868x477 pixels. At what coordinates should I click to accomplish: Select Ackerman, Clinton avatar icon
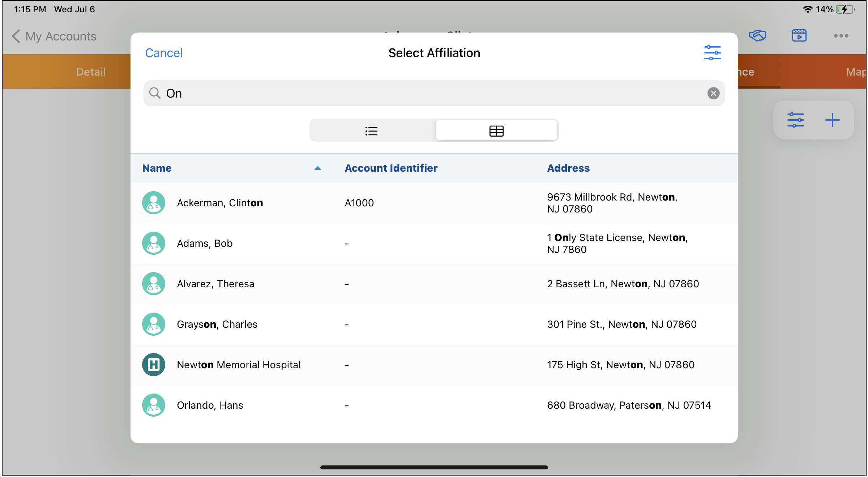tap(154, 203)
